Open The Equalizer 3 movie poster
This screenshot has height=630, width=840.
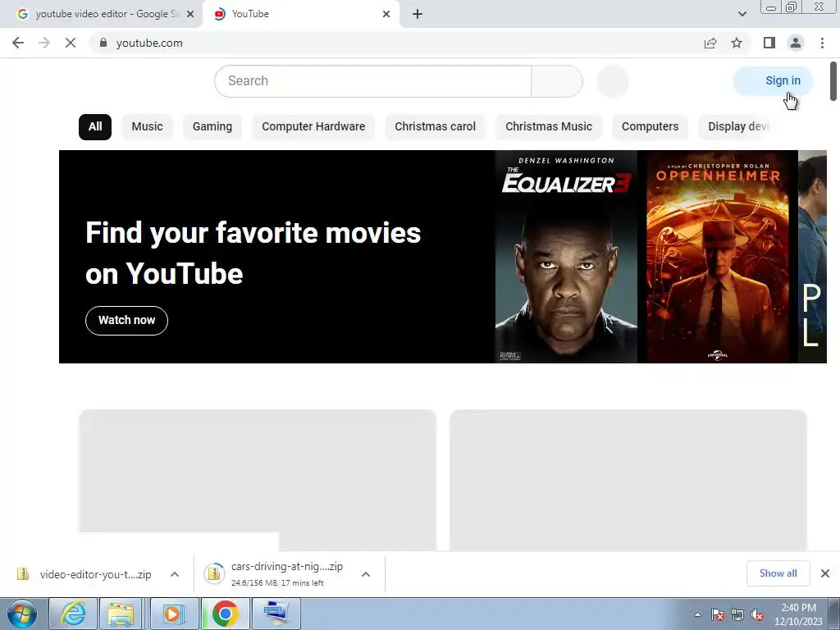coord(566,257)
